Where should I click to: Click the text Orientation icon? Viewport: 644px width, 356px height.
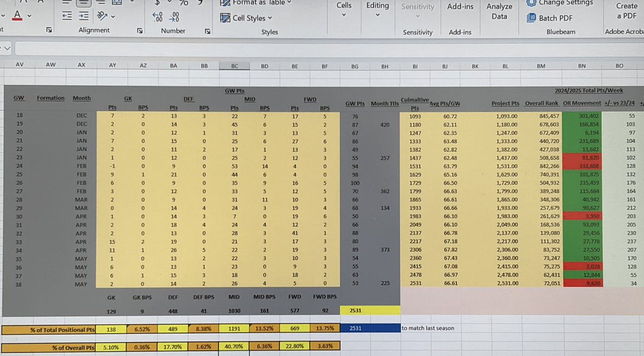point(103,17)
